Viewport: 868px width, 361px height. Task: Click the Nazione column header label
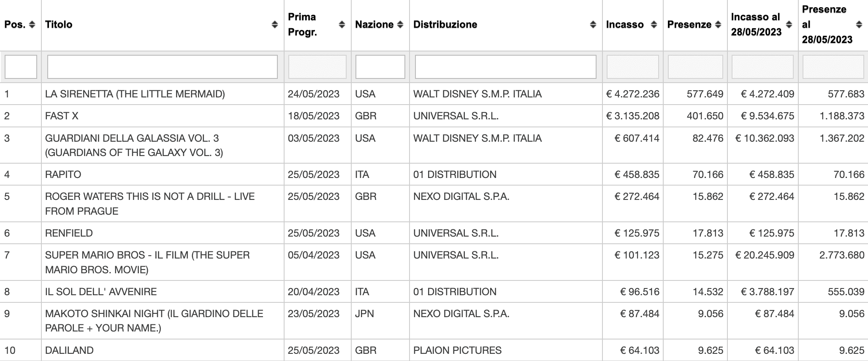[374, 24]
